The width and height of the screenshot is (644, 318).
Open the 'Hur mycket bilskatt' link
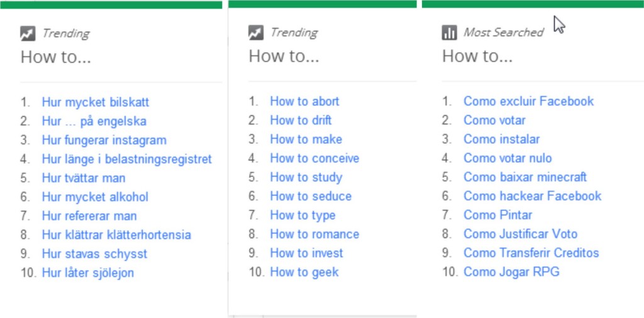[96, 102]
